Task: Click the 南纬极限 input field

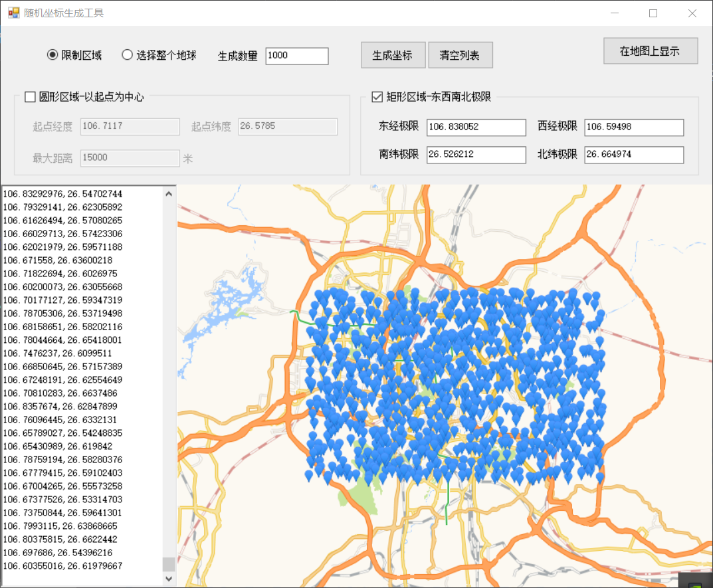Action: (x=476, y=155)
